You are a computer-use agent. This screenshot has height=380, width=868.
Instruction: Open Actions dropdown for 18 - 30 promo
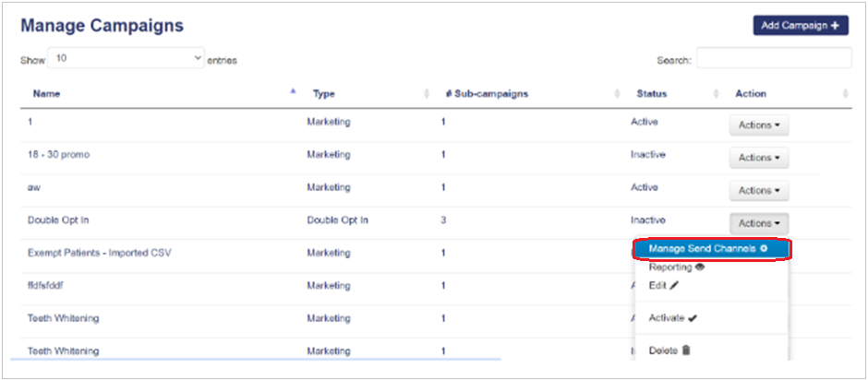tap(759, 158)
